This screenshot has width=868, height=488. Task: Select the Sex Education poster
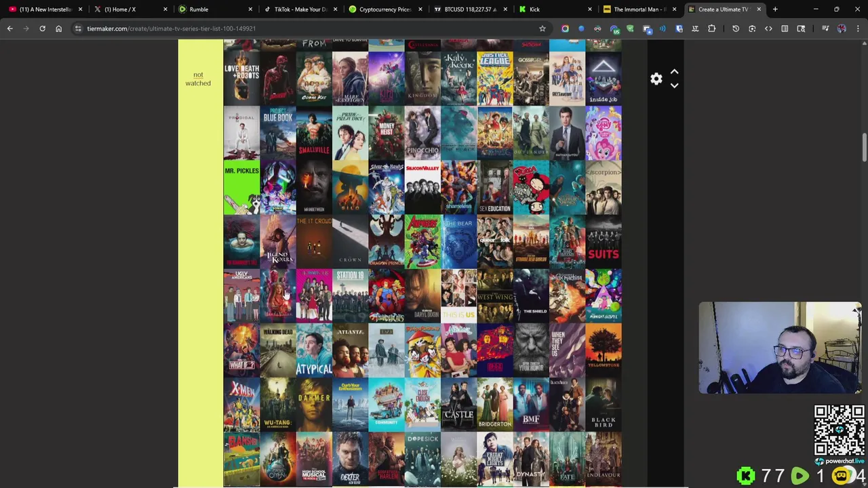pos(495,187)
